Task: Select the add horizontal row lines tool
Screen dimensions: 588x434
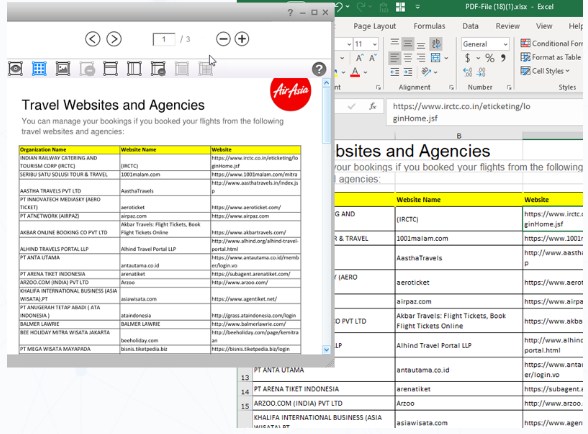Action: 110,69
